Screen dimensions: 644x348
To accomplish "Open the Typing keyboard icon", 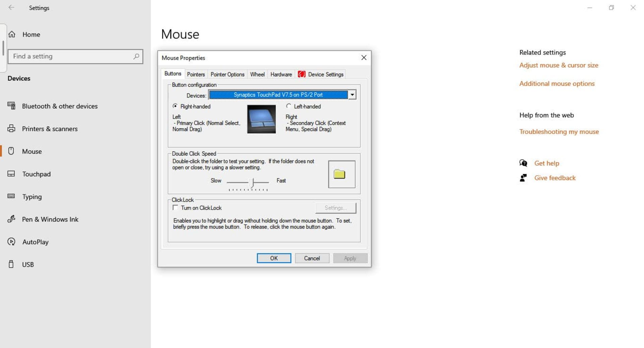I will coord(11,196).
